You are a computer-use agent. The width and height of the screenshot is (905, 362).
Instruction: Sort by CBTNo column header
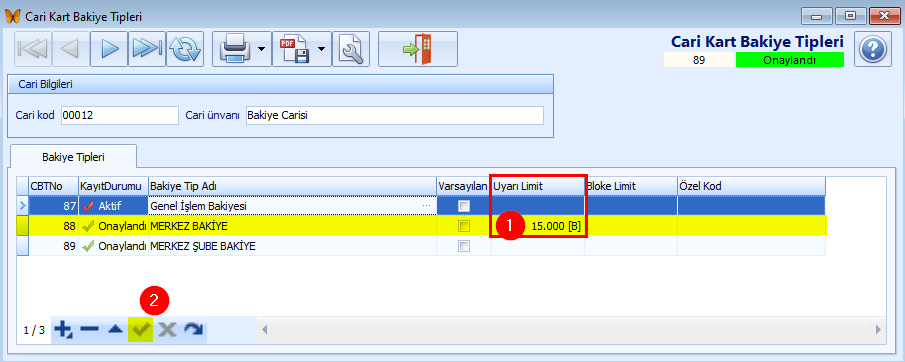tap(53, 186)
